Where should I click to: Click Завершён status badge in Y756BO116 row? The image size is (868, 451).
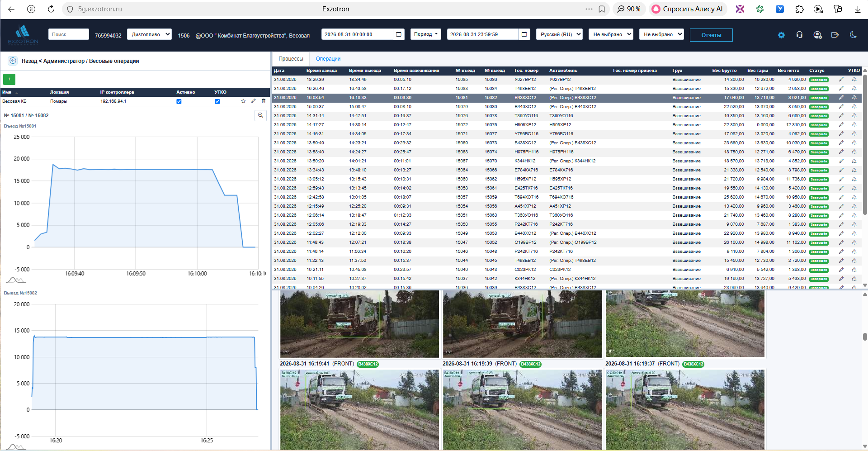819,134
